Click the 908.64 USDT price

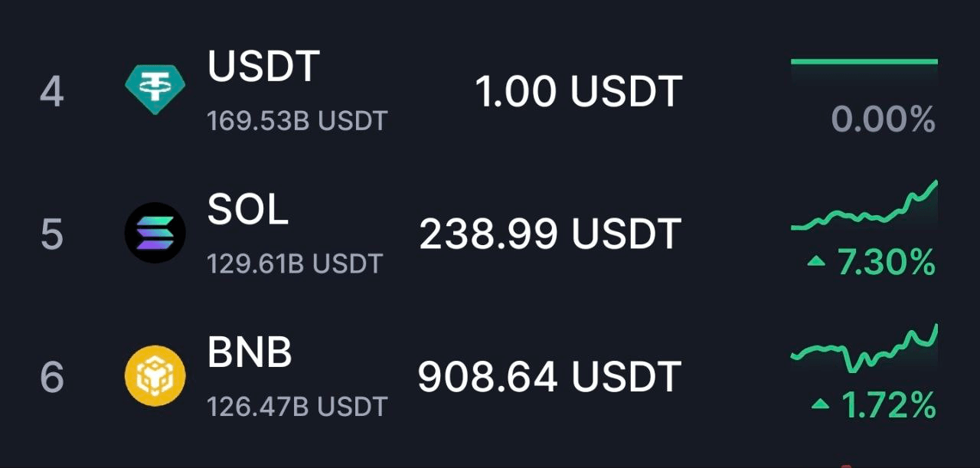point(550,376)
